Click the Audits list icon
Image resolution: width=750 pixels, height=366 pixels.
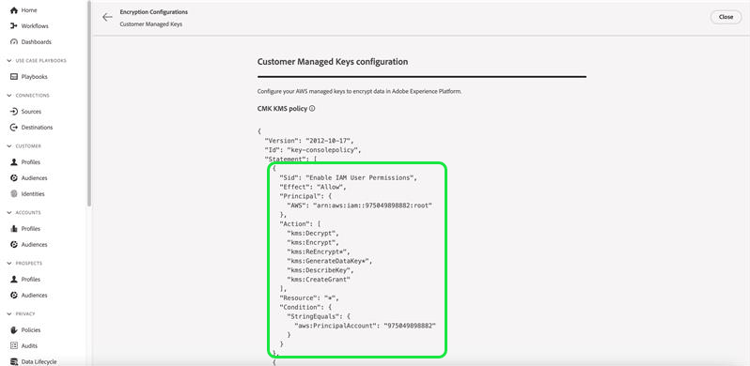(x=14, y=345)
